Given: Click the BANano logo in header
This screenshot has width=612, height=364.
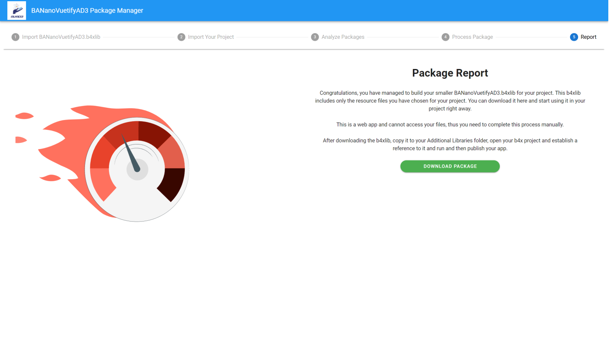Looking at the screenshot, I should coord(17,11).
